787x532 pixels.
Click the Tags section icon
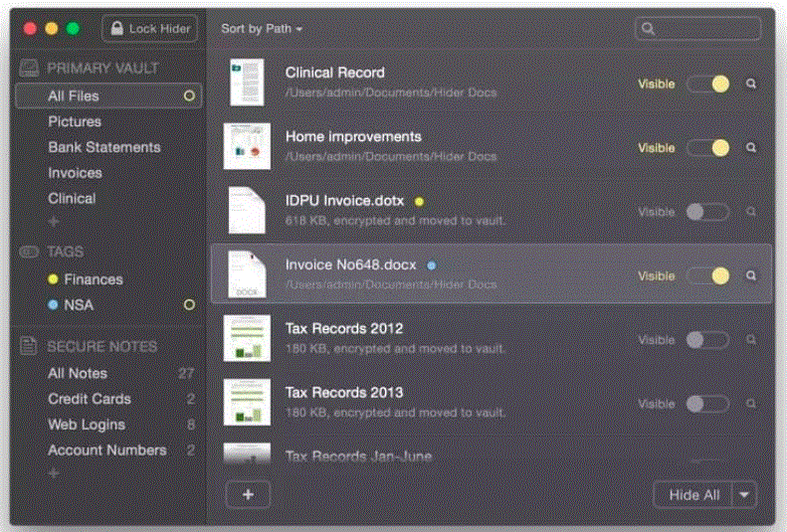[x=29, y=252]
